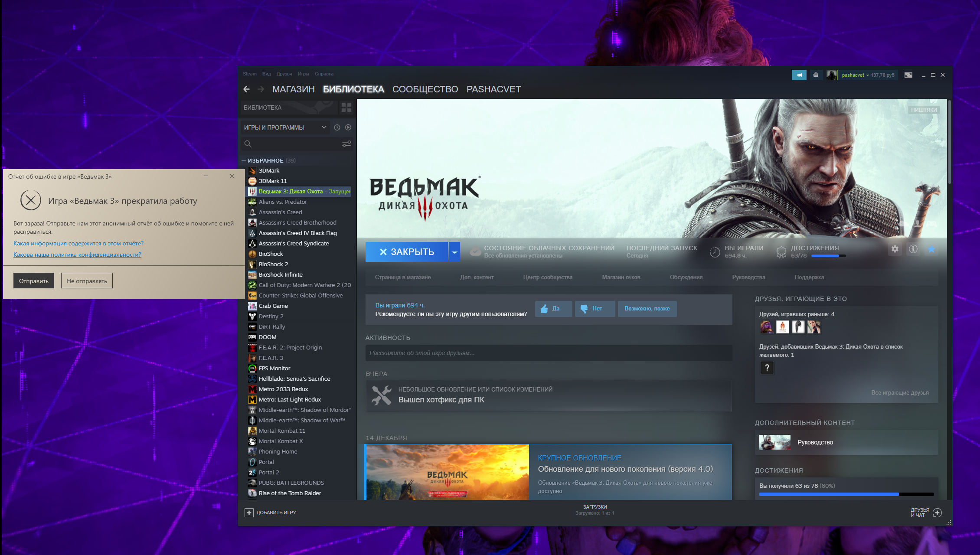
Task: Click the recent activity clock filter icon
Action: coord(337,127)
